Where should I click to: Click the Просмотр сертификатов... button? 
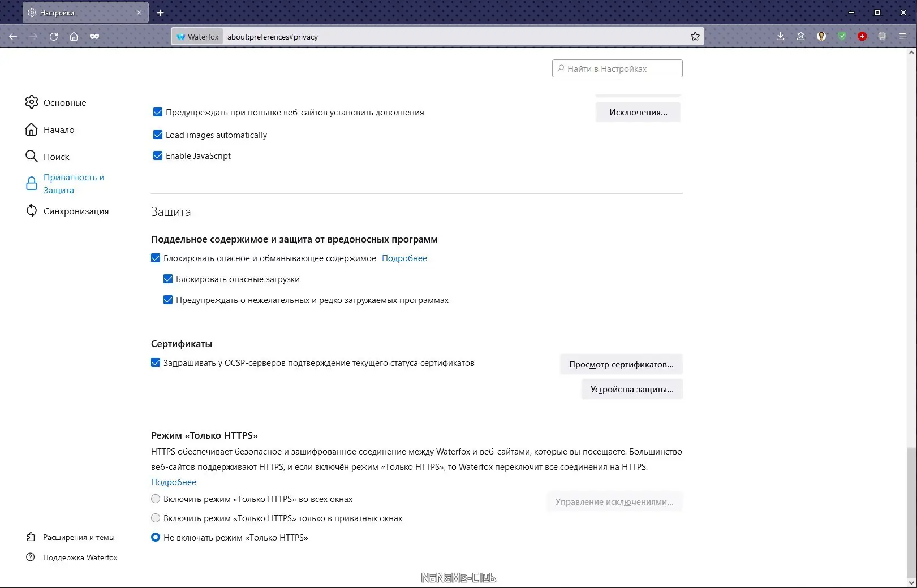point(621,364)
